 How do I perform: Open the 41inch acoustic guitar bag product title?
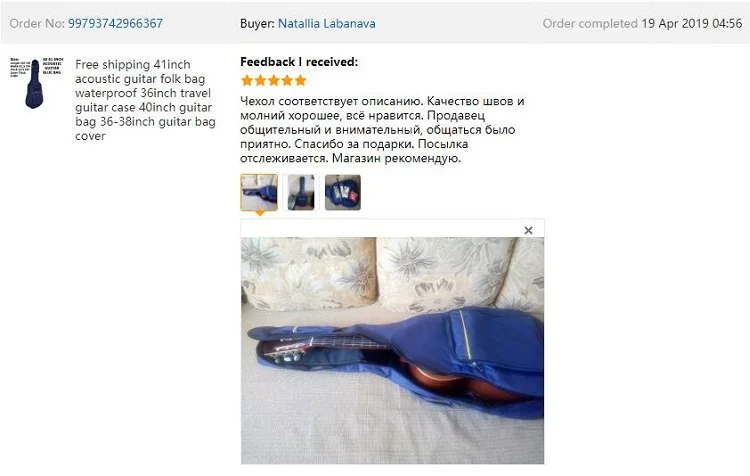coord(145,100)
